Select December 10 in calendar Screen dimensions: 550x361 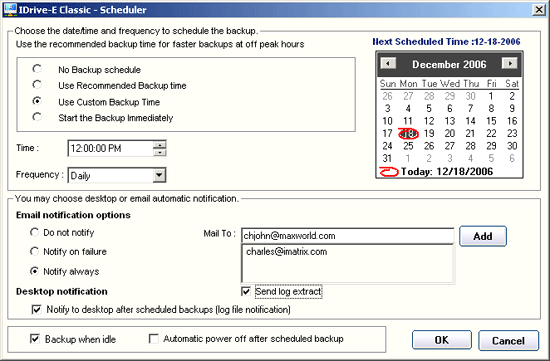coord(387,121)
